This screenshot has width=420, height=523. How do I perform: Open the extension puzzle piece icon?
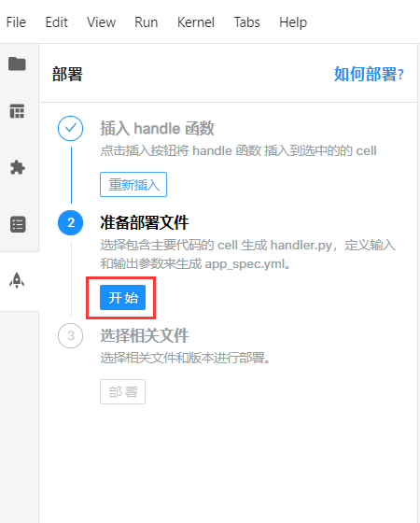click(17, 167)
